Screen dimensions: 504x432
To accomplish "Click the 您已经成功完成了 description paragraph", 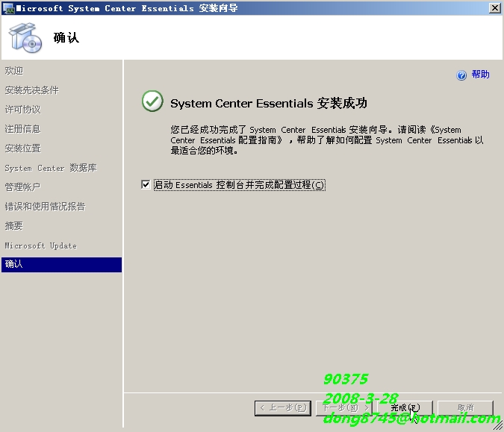I will (327, 140).
